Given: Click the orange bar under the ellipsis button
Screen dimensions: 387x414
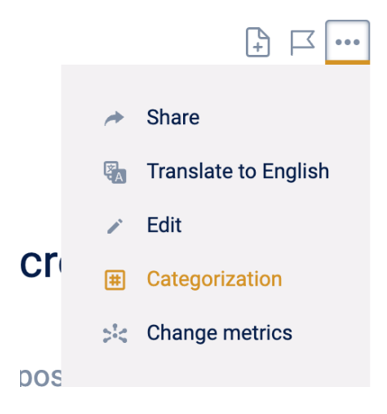Looking at the screenshot, I should click(x=347, y=63).
